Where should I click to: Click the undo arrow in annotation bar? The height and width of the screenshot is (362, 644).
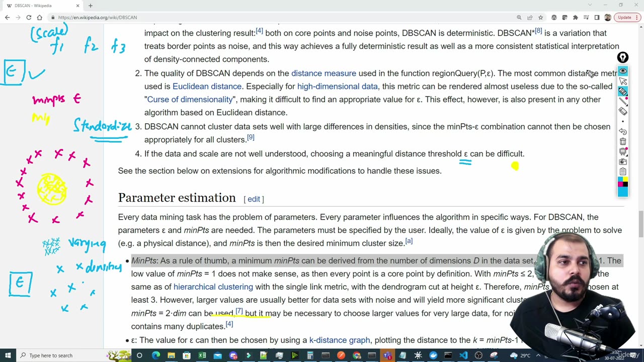pyautogui.click(x=623, y=131)
